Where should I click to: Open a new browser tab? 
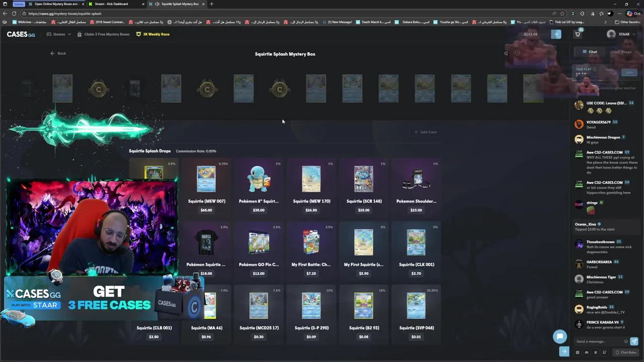tap(211, 4)
